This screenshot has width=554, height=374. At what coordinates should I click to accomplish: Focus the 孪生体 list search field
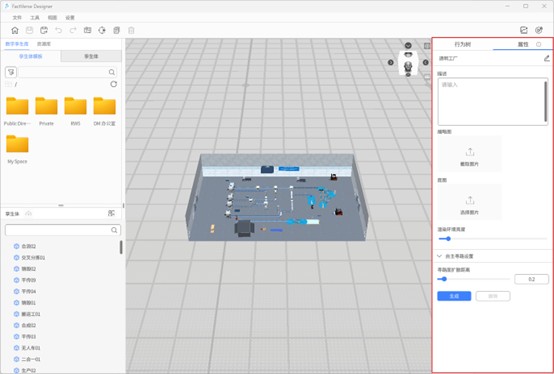63,230
